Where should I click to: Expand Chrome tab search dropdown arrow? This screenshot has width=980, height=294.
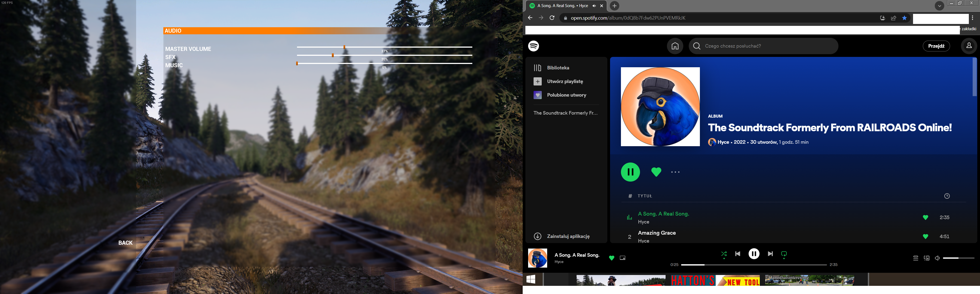pos(939,6)
